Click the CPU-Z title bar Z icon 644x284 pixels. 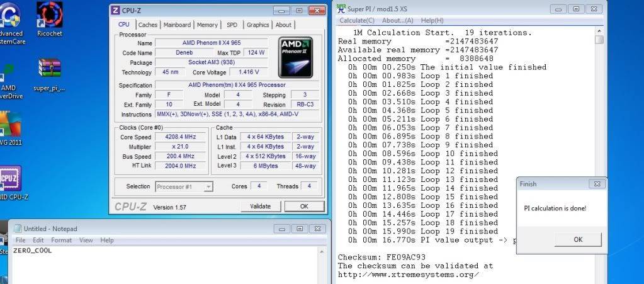[x=115, y=11]
